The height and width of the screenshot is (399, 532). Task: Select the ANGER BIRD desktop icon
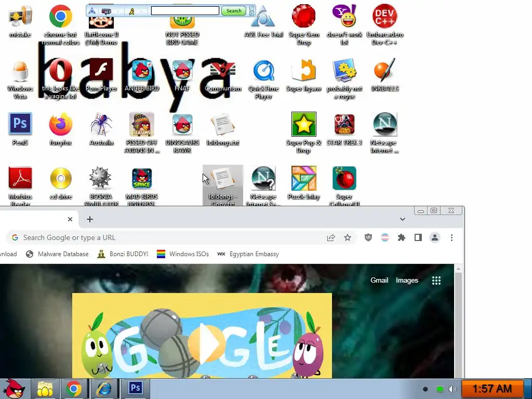pos(142,75)
